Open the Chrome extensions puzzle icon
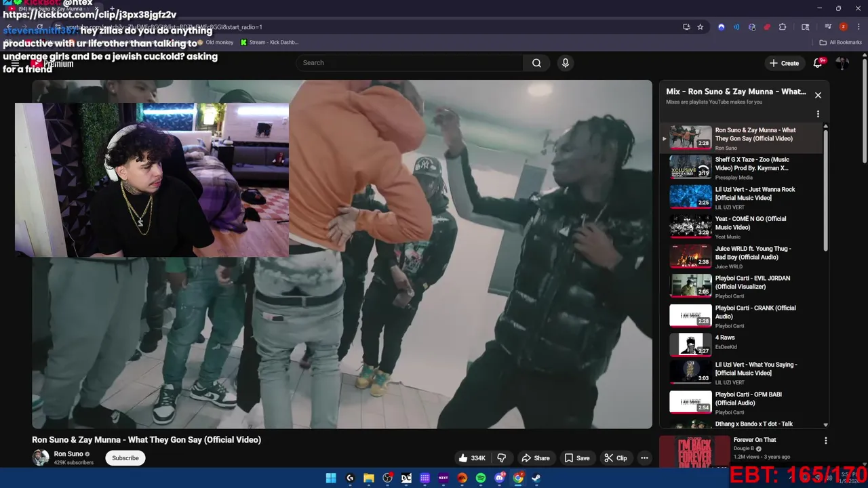Viewport: 868px width, 488px height. [783, 27]
